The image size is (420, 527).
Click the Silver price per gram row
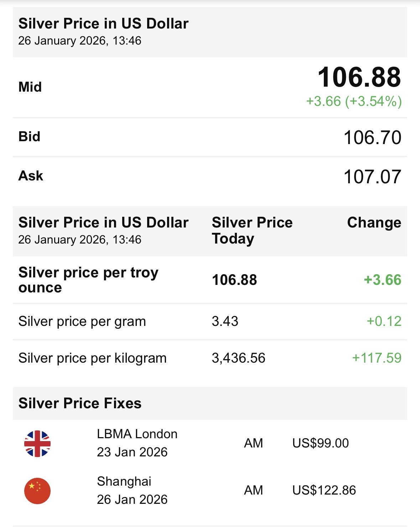pyautogui.click(x=210, y=322)
